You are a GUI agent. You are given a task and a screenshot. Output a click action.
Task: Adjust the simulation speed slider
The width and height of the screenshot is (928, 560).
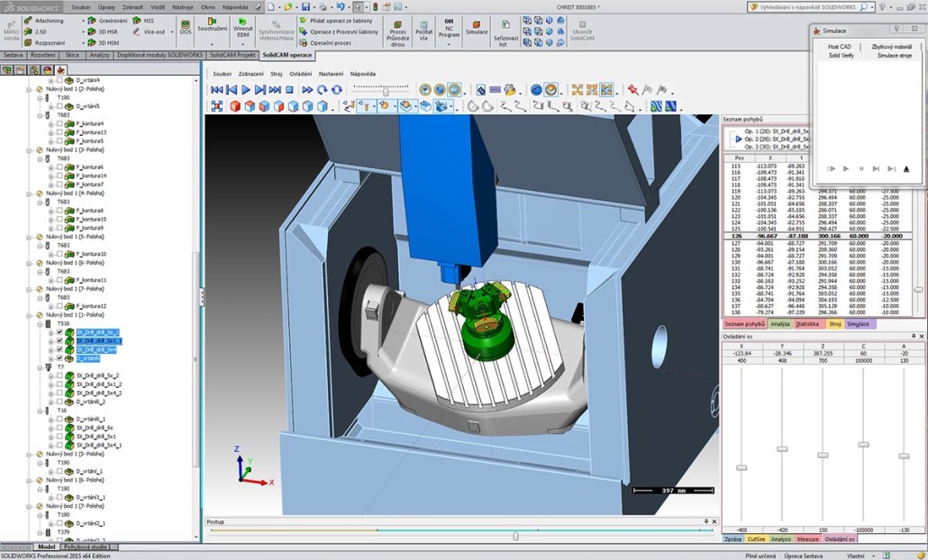[x=386, y=91]
